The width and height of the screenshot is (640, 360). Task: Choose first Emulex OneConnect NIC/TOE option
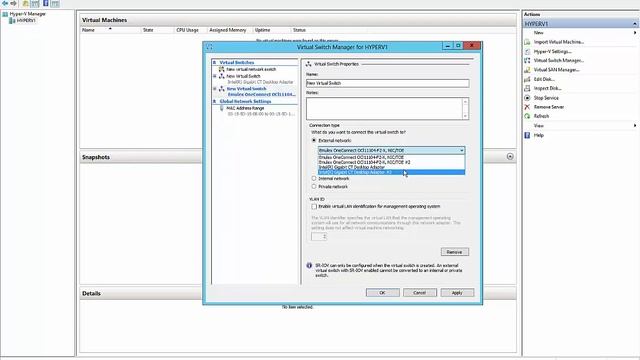[391, 157]
